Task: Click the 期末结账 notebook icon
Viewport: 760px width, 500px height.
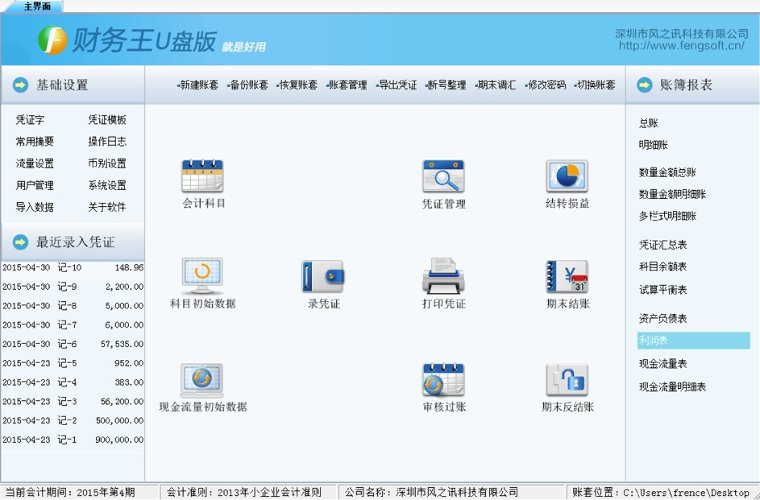Action: point(567,276)
